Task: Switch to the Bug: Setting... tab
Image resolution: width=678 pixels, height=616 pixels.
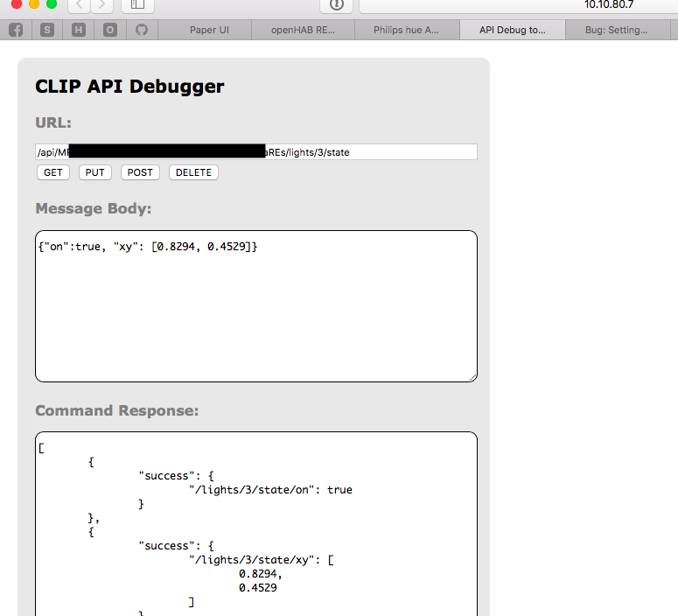Action: 616,30
